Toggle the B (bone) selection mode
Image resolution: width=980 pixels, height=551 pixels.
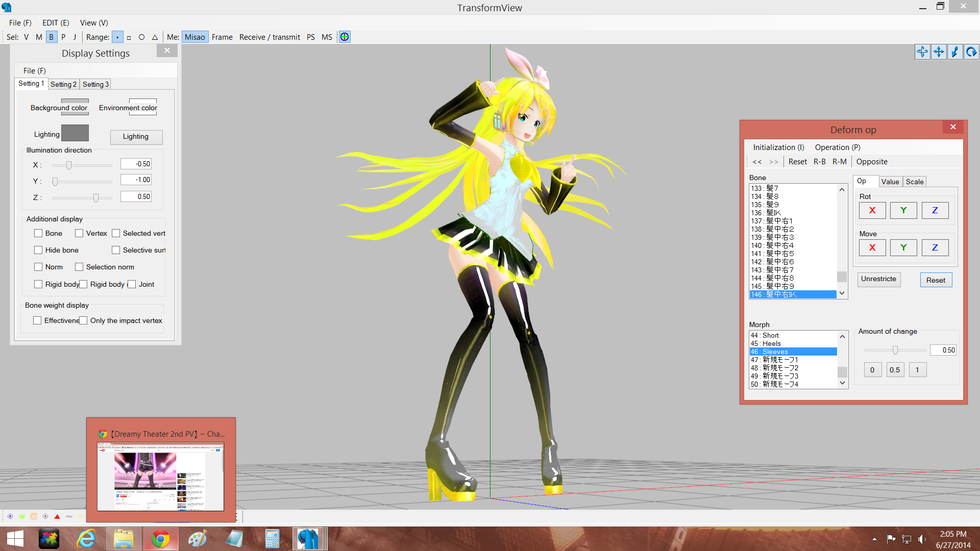[51, 37]
